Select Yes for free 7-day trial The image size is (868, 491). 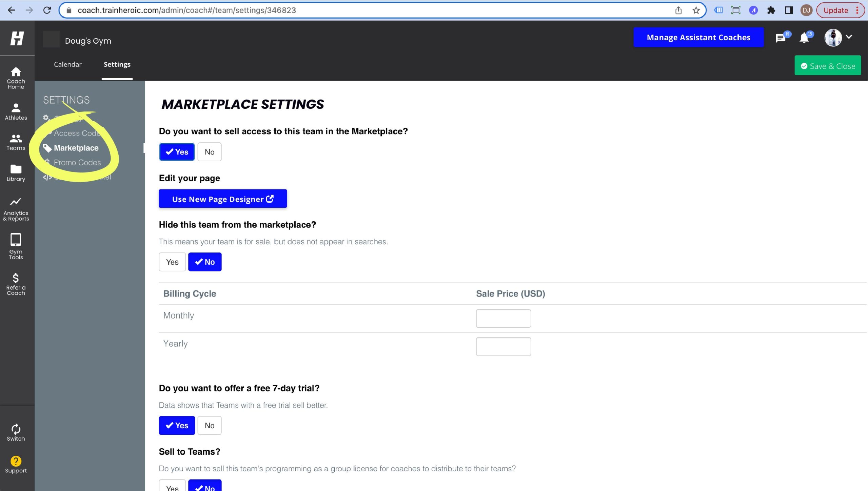[177, 425]
